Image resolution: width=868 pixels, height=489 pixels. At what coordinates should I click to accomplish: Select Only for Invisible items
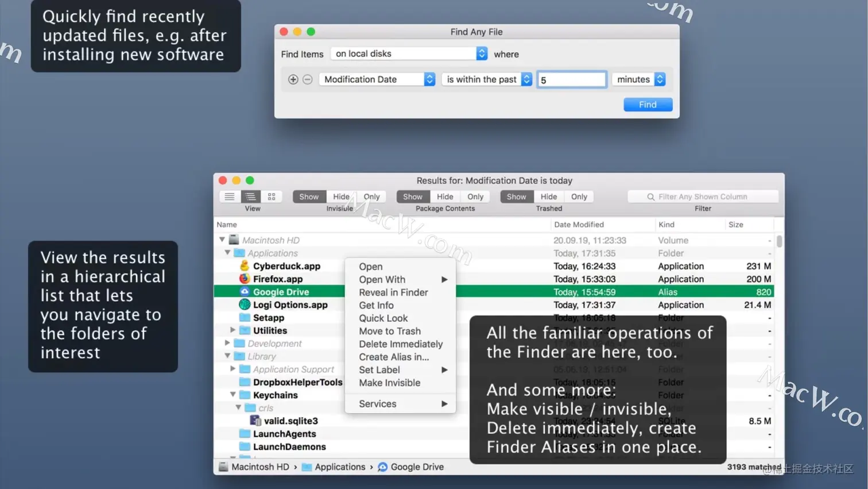(371, 197)
